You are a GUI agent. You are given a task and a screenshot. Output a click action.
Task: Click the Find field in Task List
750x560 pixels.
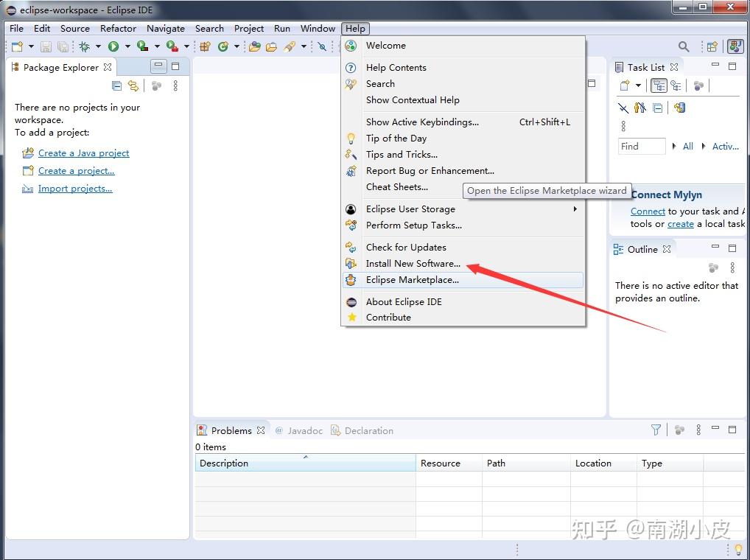click(x=642, y=147)
